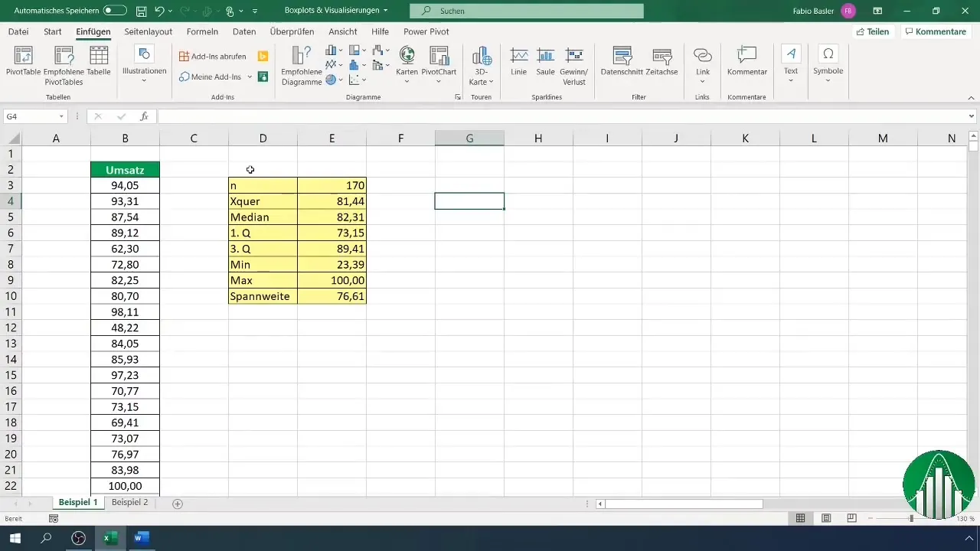
Task: Expand the formula bar
Action: click(x=972, y=116)
